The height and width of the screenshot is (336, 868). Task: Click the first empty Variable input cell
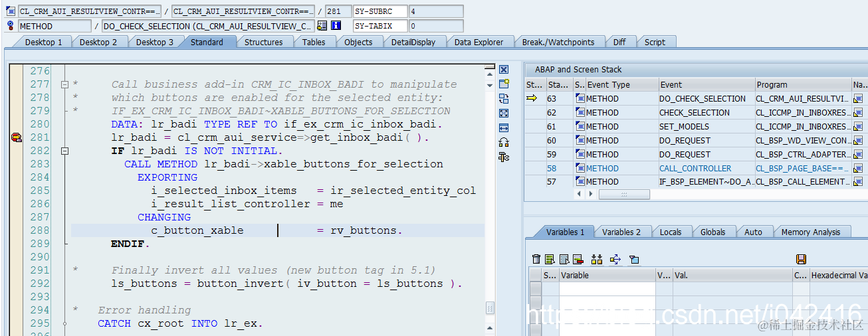(607, 288)
